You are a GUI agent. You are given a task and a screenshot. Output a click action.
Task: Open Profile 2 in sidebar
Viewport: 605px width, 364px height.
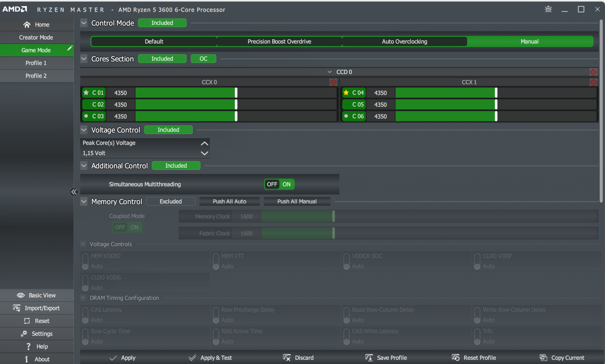pyautogui.click(x=36, y=76)
